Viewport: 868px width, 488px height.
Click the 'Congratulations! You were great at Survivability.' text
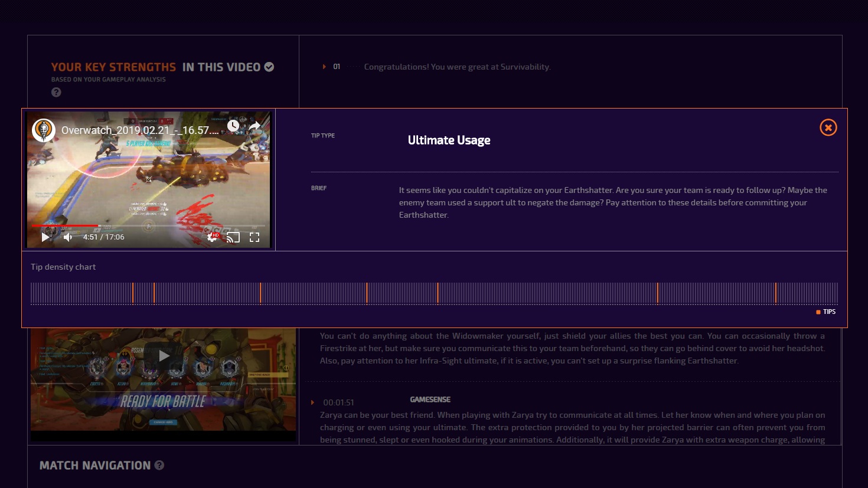(457, 67)
